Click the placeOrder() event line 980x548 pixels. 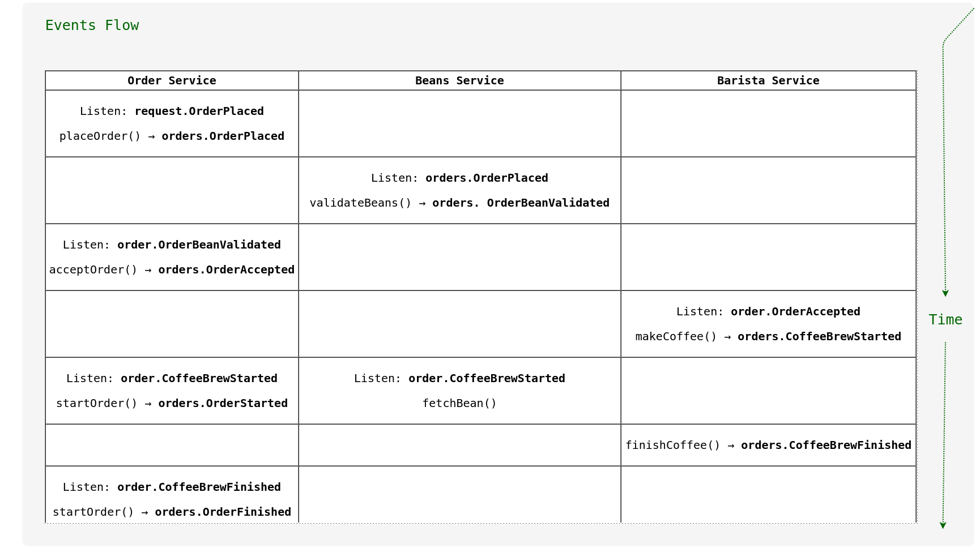(172, 136)
